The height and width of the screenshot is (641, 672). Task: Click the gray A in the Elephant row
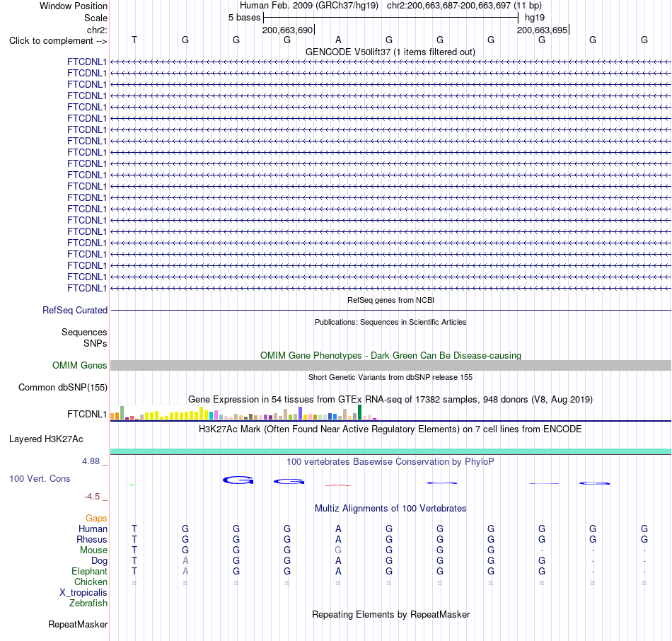pyautogui.click(x=185, y=571)
